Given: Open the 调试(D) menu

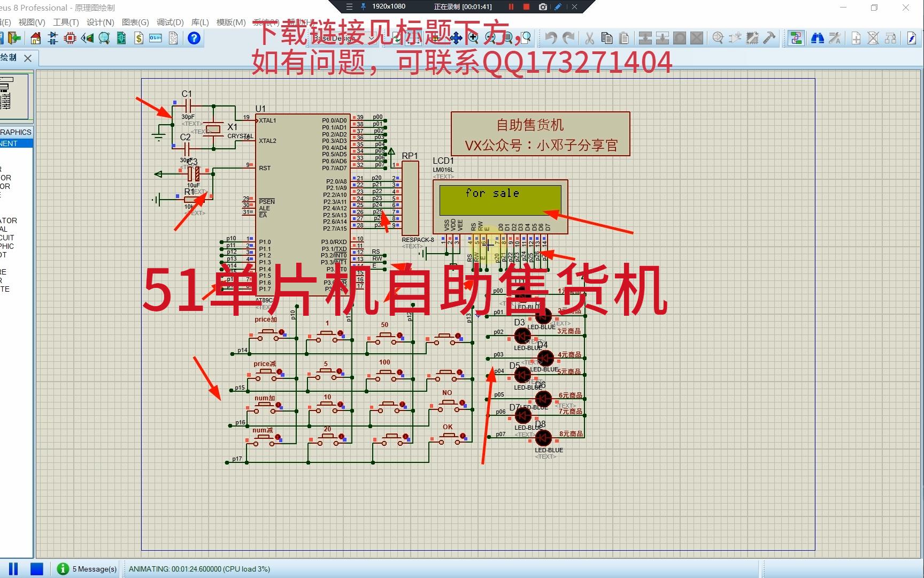Looking at the screenshot, I should (170, 22).
